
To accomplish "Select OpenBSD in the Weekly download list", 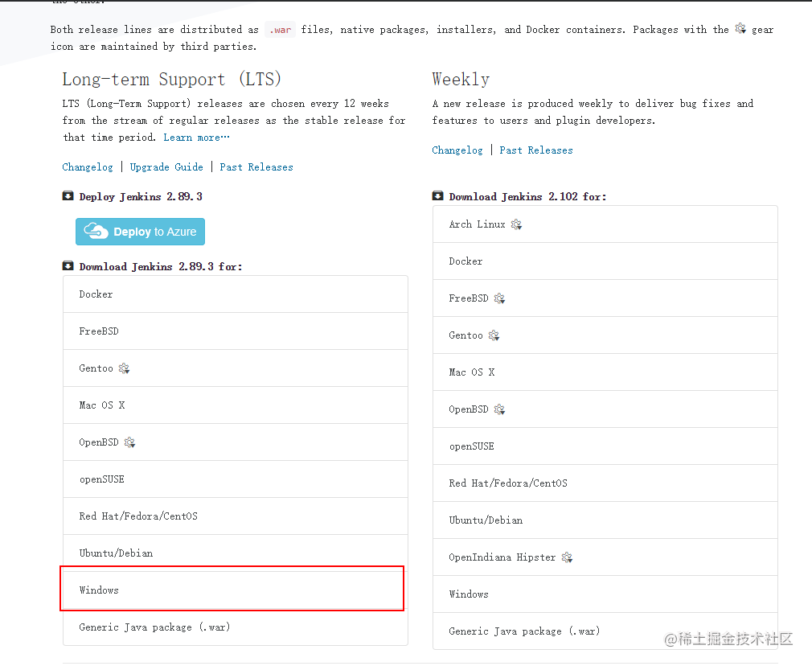I will [x=605, y=409].
